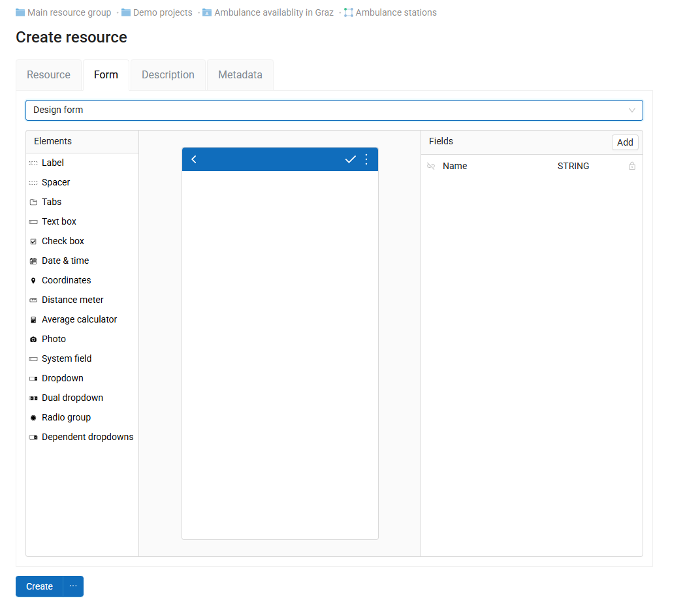The image size is (700, 602).
Task: Click the Add field button
Action: [x=624, y=142]
